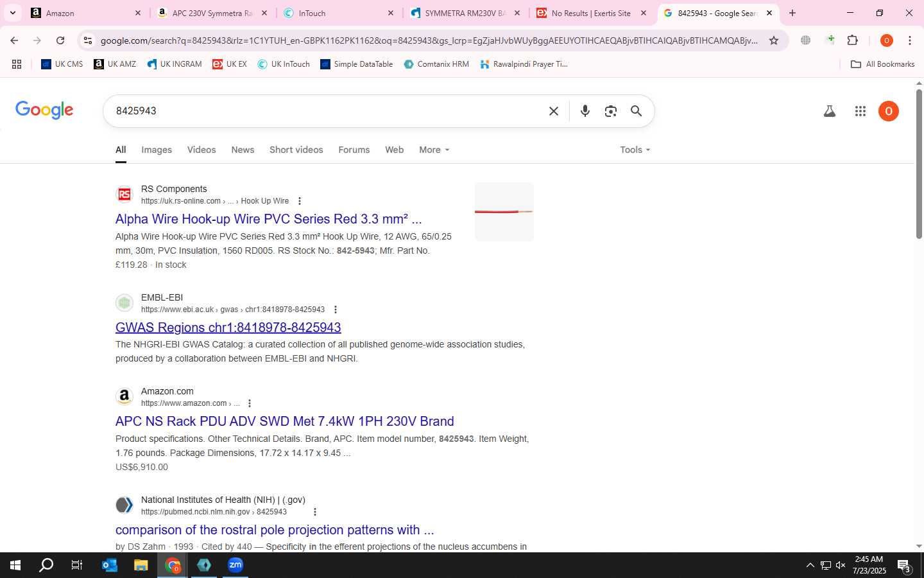Search by image with the Lens icon
This screenshot has height=578, width=924.
[611, 111]
